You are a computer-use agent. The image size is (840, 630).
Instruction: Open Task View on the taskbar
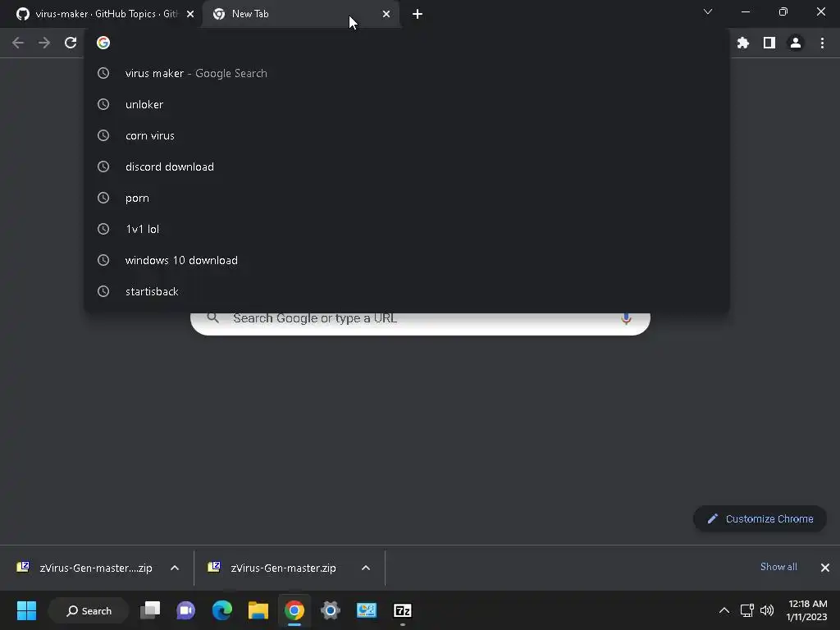click(150, 610)
